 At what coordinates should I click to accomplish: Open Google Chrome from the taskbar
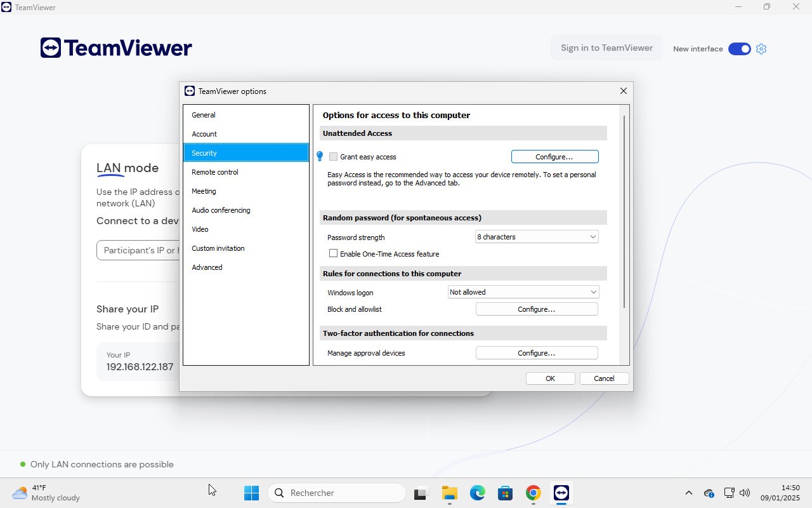(x=533, y=493)
